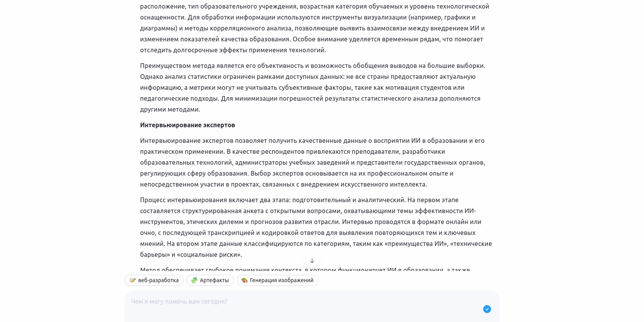Screen dimensions: 644x322
Task: Click the paragraph starting 'Преимуществом метода является'
Action: coord(313,87)
